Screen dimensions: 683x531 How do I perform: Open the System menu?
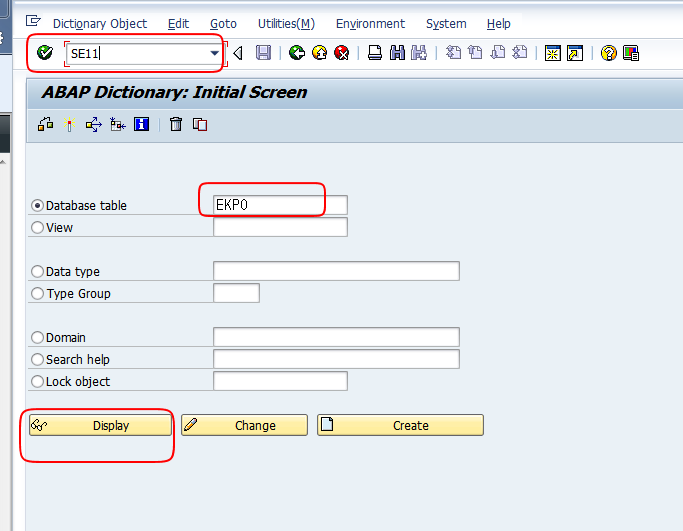pos(446,24)
